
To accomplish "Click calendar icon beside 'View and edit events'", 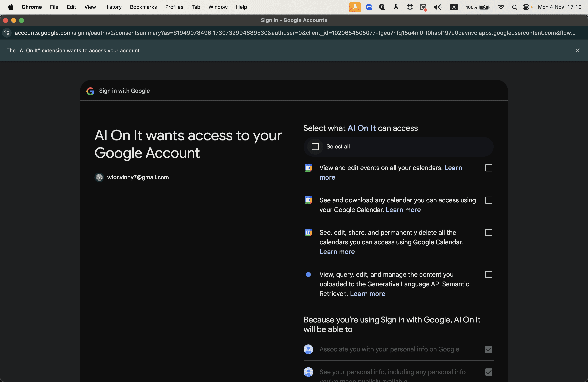I will tap(308, 168).
